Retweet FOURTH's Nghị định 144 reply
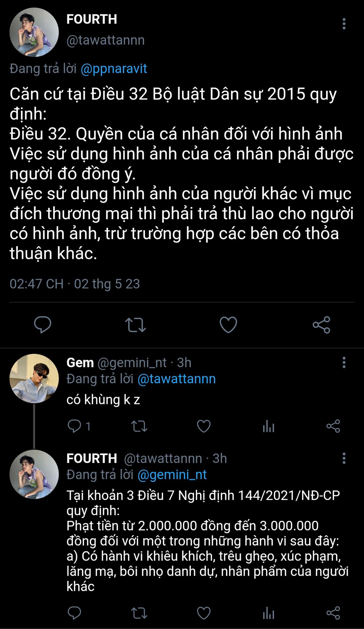364x629 pixels. click(x=139, y=613)
